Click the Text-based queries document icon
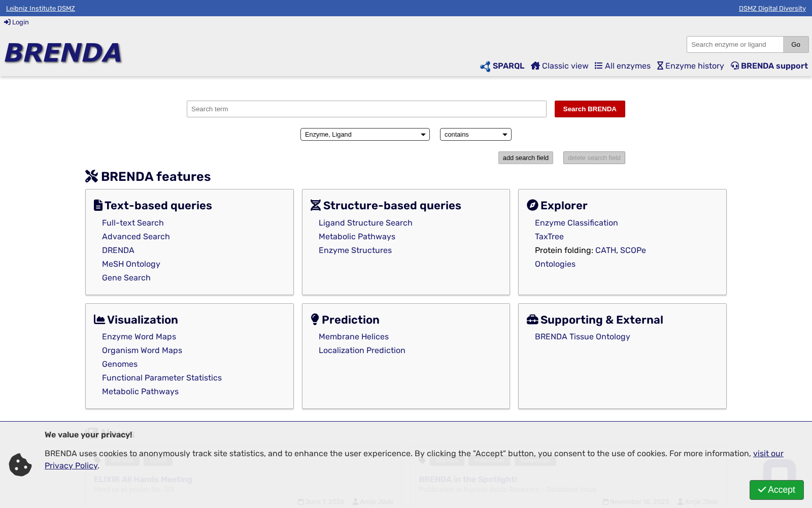The image size is (812, 508). coord(98,205)
